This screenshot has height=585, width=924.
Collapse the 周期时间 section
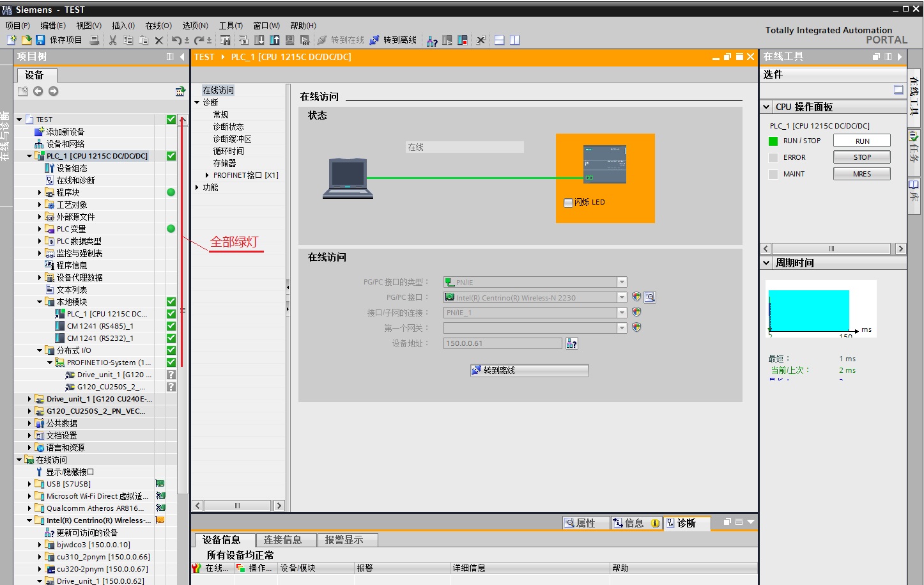tap(767, 263)
